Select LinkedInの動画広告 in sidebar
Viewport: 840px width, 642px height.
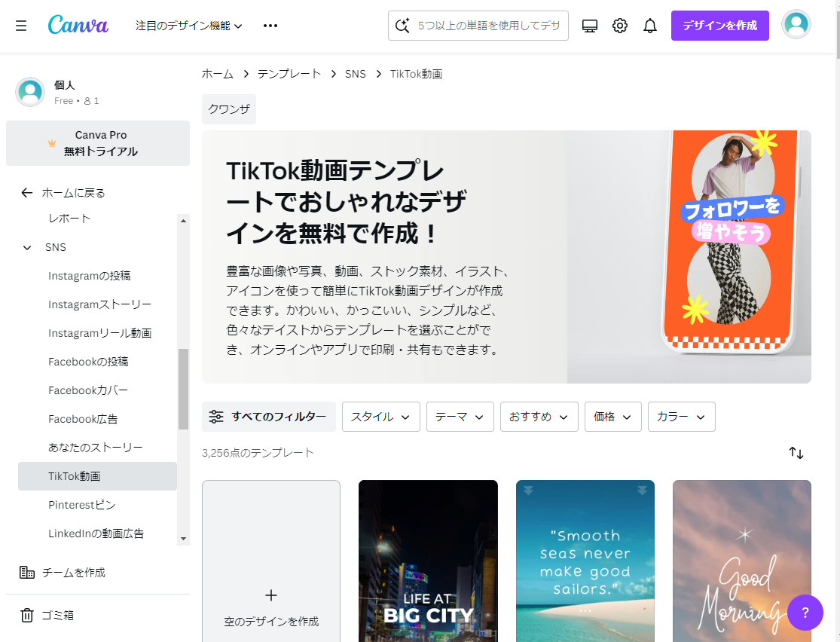[97, 533]
